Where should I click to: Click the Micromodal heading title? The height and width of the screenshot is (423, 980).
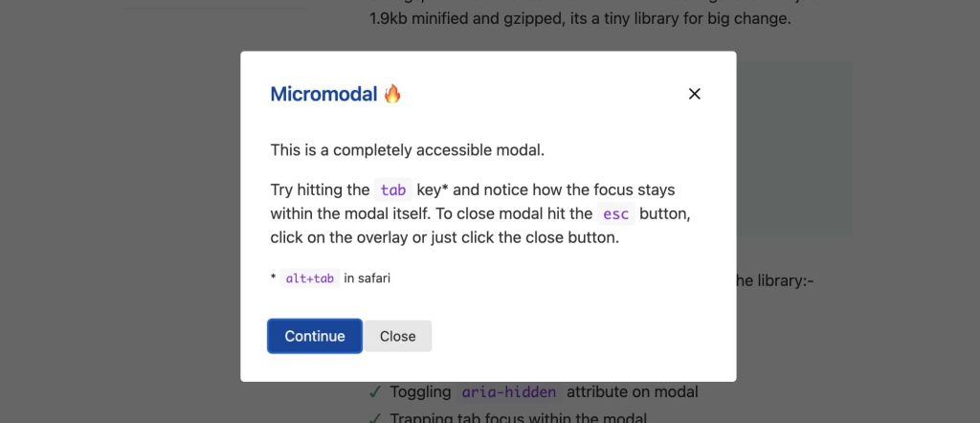(x=323, y=94)
